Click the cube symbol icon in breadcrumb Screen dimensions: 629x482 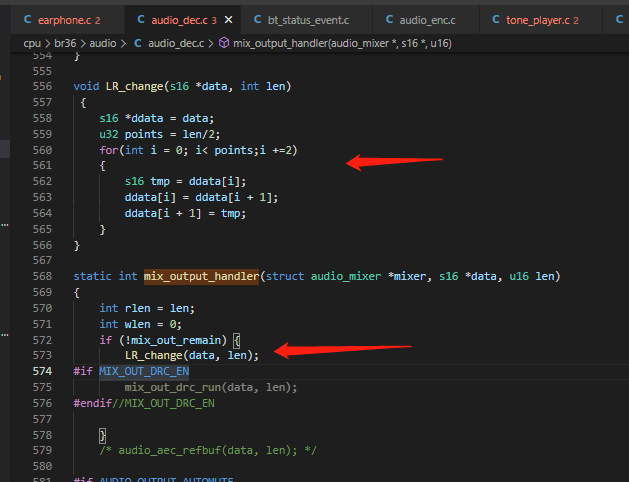point(224,43)
